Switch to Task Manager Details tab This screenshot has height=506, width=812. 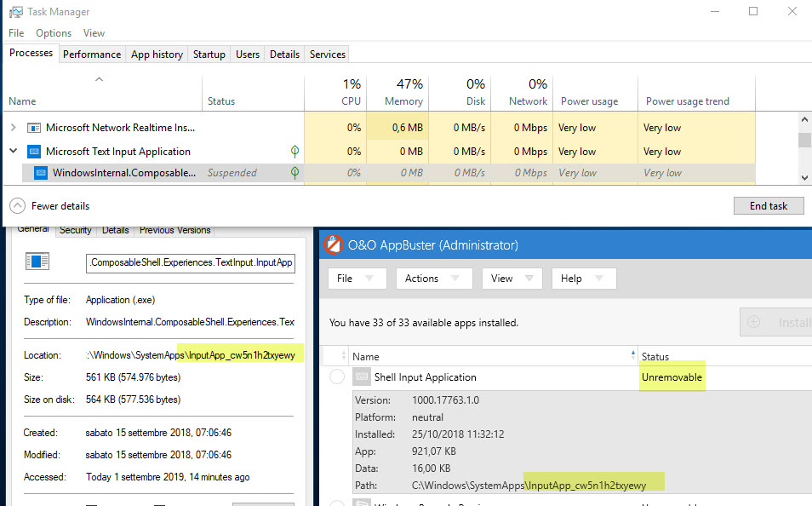pos(284,55)
